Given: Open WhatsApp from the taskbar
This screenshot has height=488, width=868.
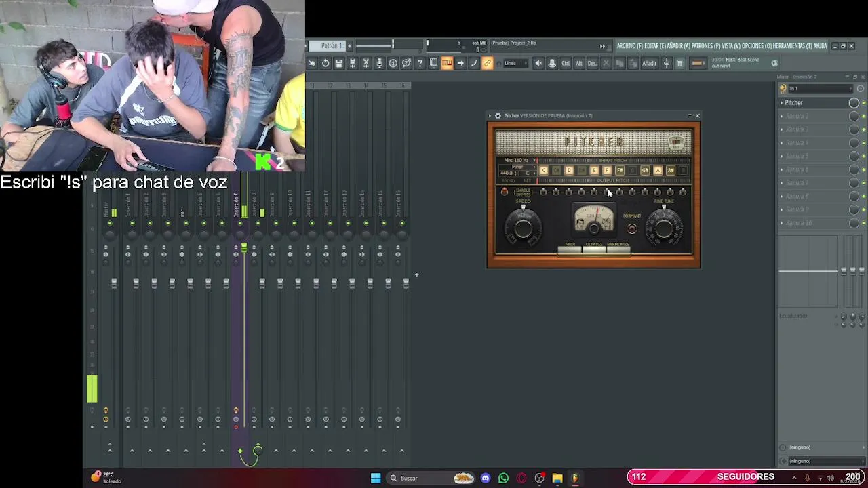Looking at the screenshot, I should point(503,478).
